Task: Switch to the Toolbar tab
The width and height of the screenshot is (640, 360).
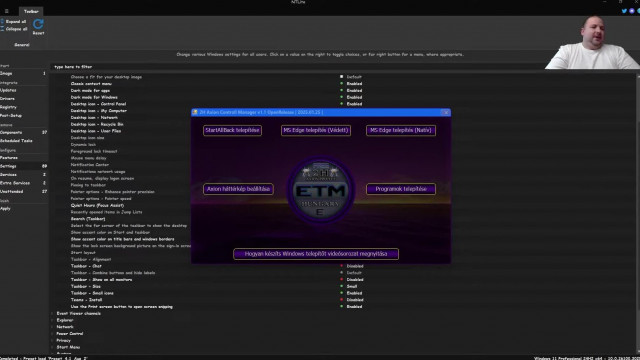Action: (x=31, y=11)
